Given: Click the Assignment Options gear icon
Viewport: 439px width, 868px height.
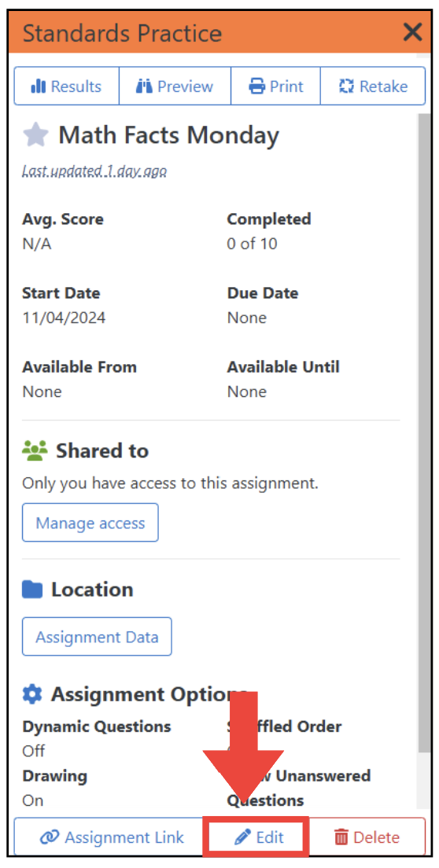Looking at the screenshot, I should coord(32,694).
